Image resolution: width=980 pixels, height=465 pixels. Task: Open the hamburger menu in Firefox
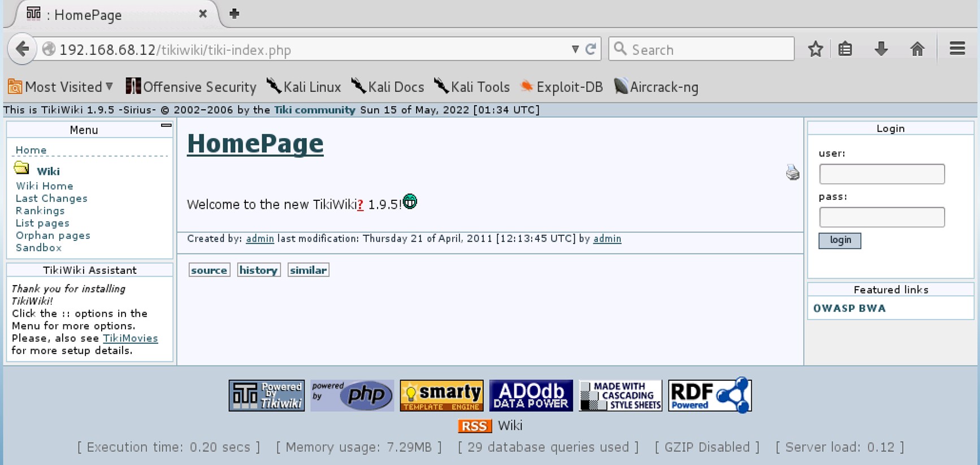pyautogui.click(x=957, y=49)
